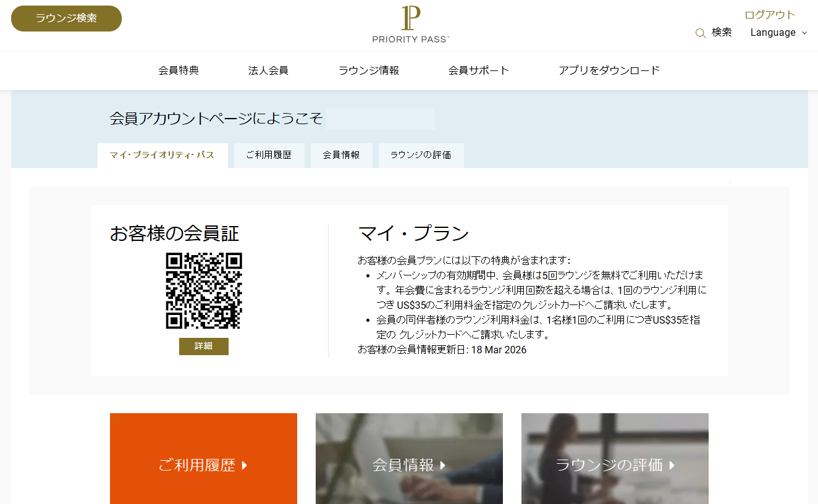Switch to the ラウンジの評価 tab
818x504 pixels.
421,156
